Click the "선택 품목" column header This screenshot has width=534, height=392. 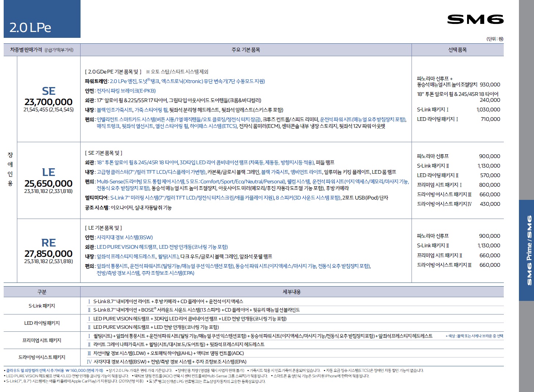[458, 50]
